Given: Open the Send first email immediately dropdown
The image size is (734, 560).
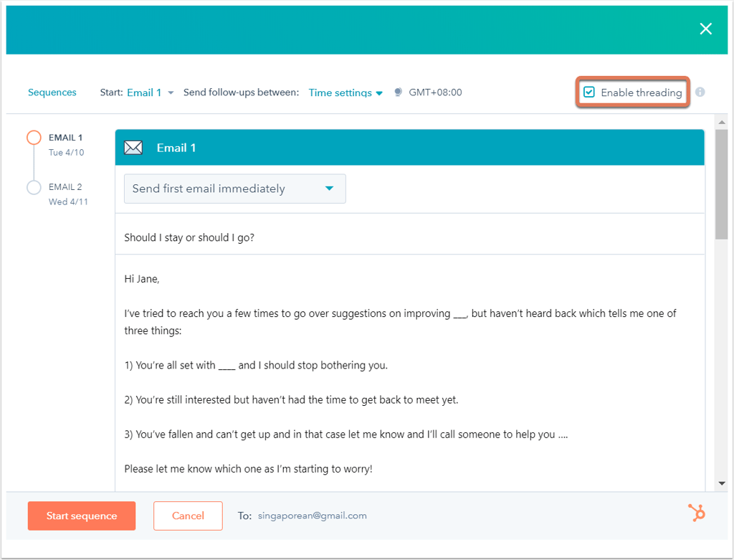Looking at the screenshot, I should pyautogui.click(x=235, y=189).
